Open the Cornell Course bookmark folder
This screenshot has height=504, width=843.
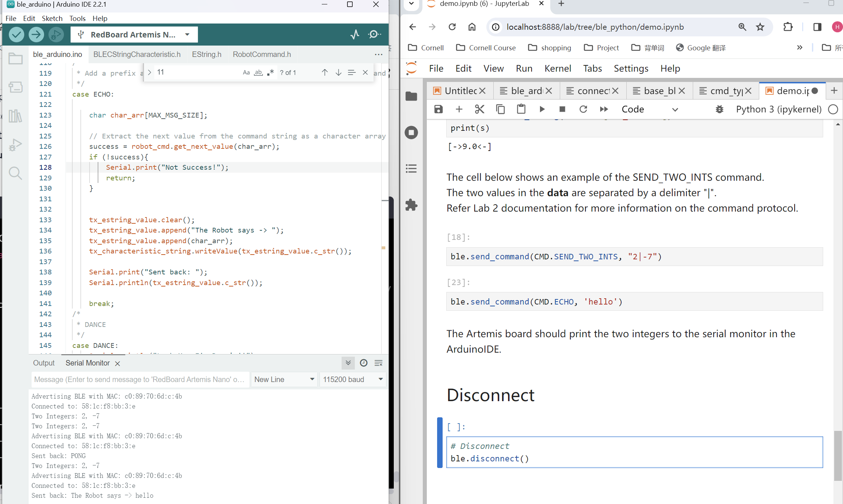click(486, 48)
